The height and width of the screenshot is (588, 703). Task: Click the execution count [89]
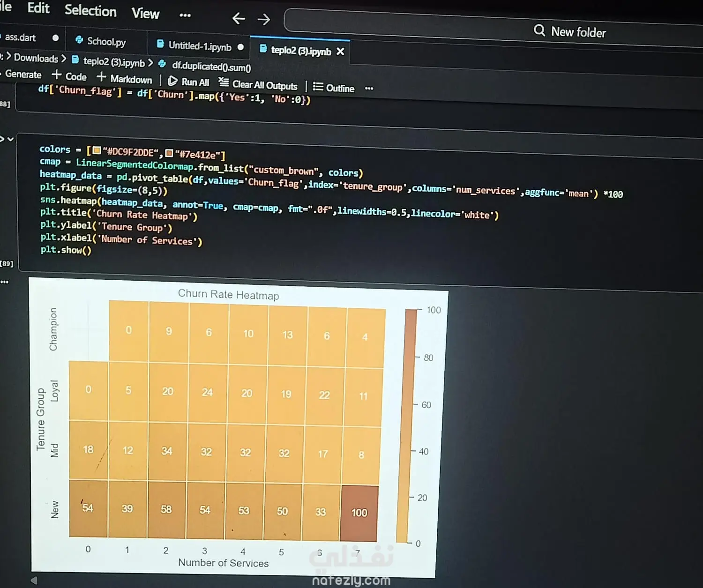pos(7,263)
